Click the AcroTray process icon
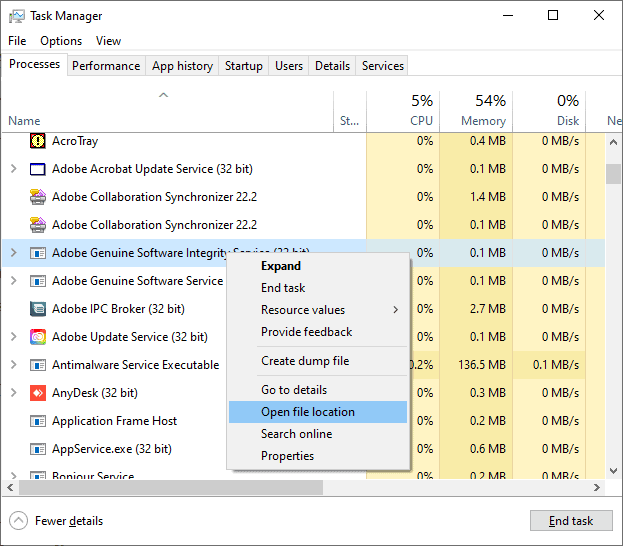This screenshot has width=623, height=546. (x=38, y=141)
